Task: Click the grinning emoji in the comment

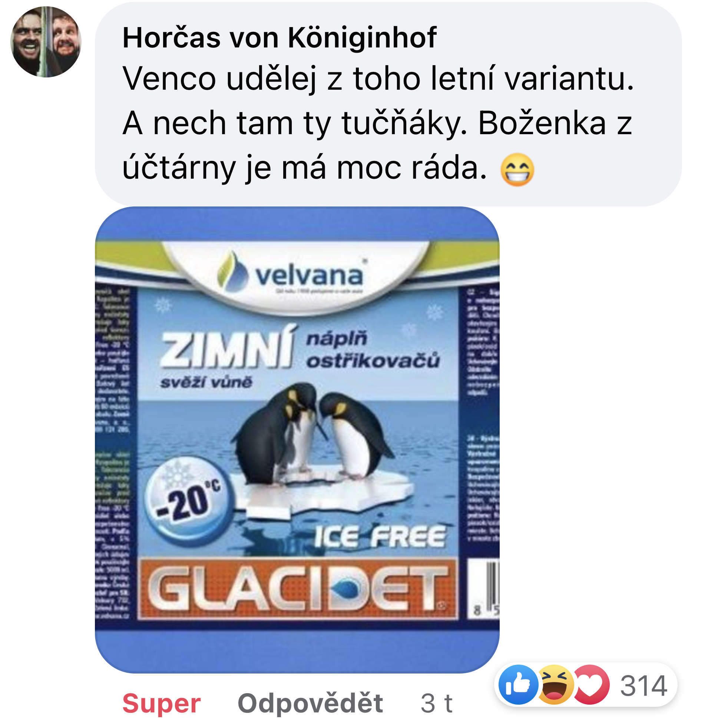Action: (517, 169)
